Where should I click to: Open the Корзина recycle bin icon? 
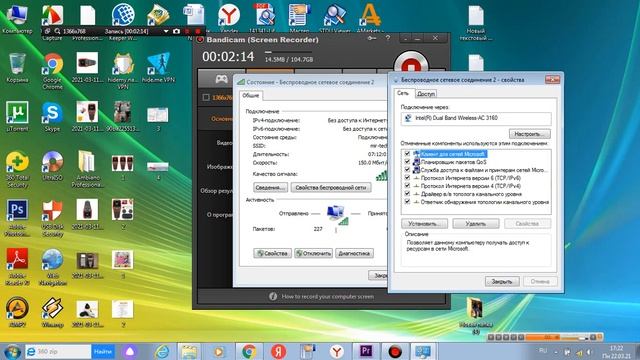coord(17,68)
